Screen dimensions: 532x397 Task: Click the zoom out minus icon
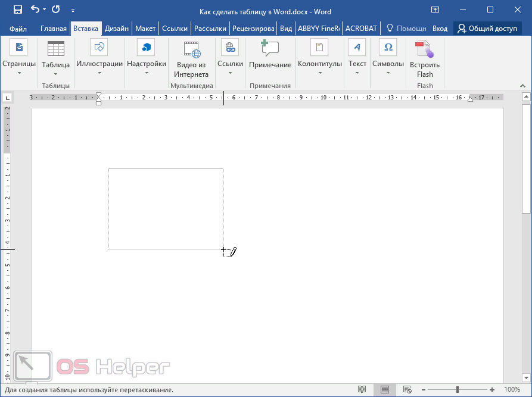(423, 390)
